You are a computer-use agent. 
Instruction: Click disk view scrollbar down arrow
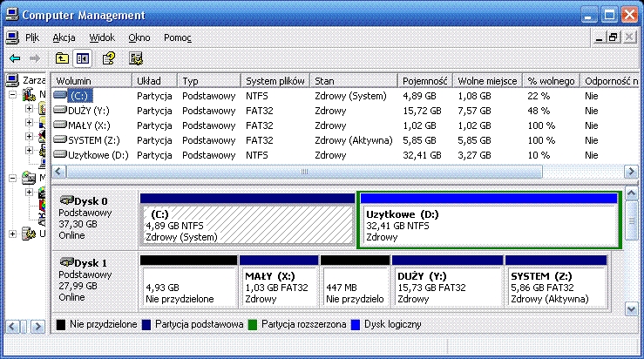pos(631,308)
